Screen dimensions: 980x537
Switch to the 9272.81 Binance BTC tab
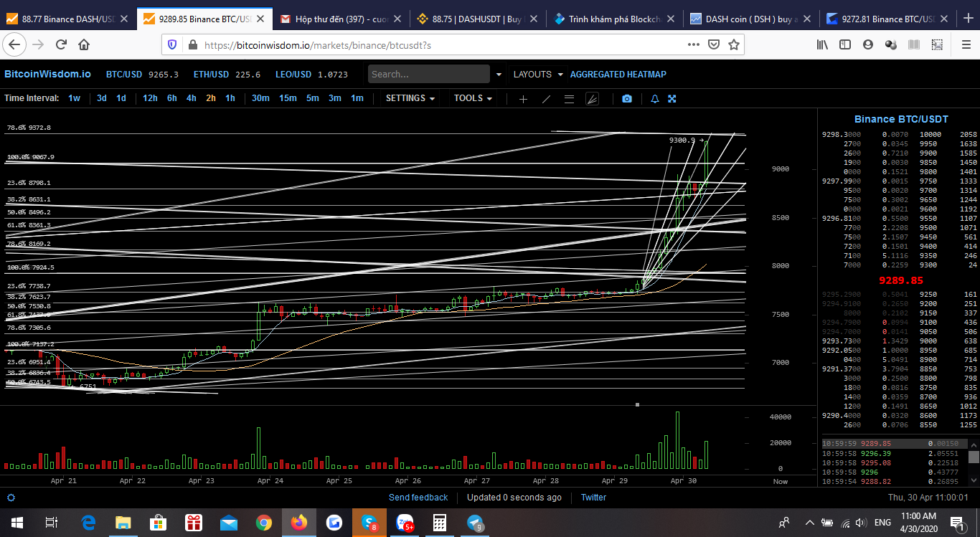tap(887, 19)
